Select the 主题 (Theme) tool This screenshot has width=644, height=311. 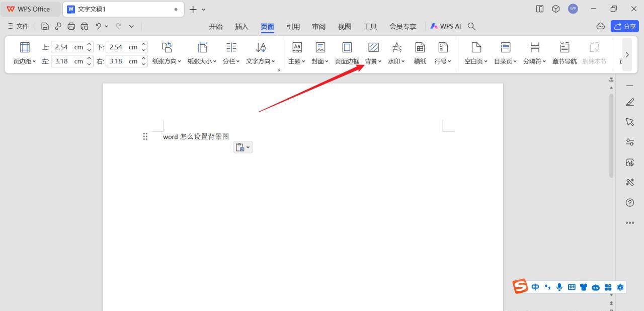296,52
